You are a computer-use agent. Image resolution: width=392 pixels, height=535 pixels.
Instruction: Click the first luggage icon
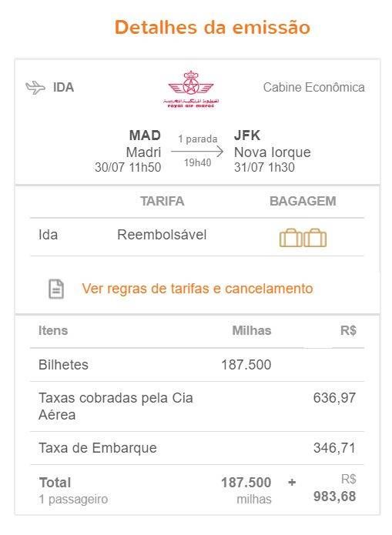coord(291,238)
